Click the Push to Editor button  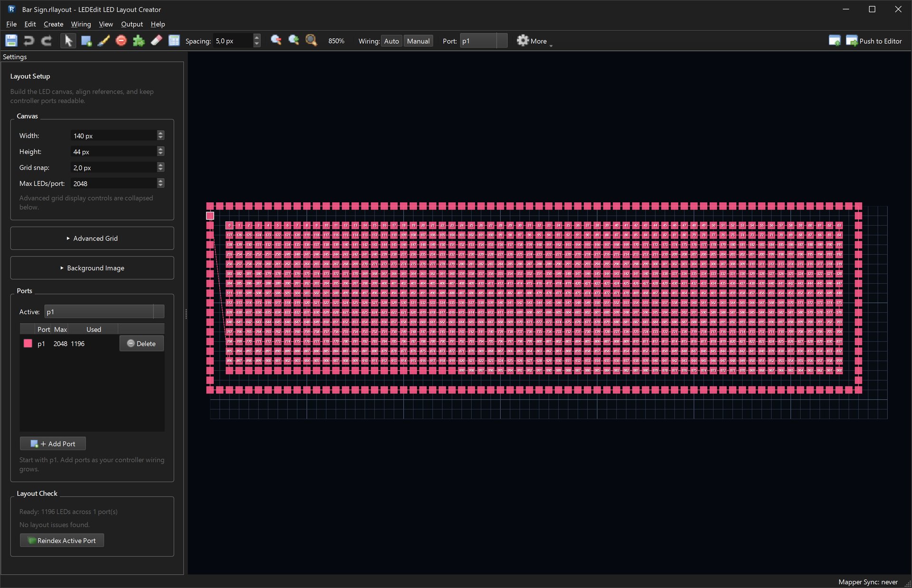click(874, 41)
